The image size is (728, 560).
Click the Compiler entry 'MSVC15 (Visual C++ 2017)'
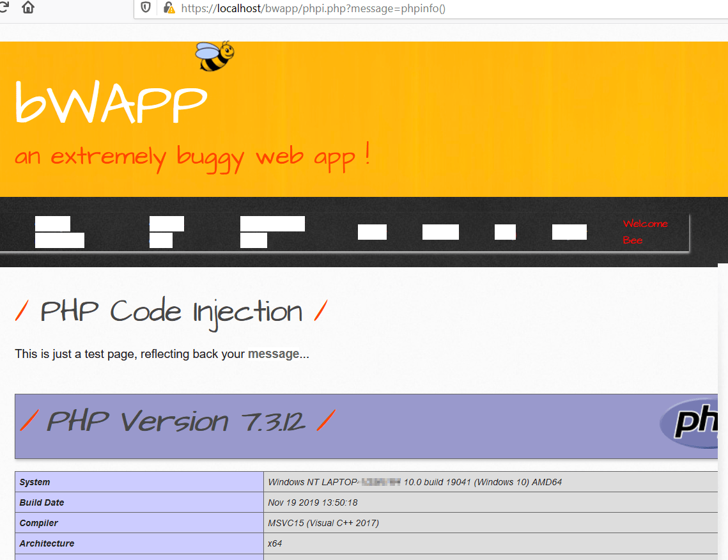pos(323,523)
